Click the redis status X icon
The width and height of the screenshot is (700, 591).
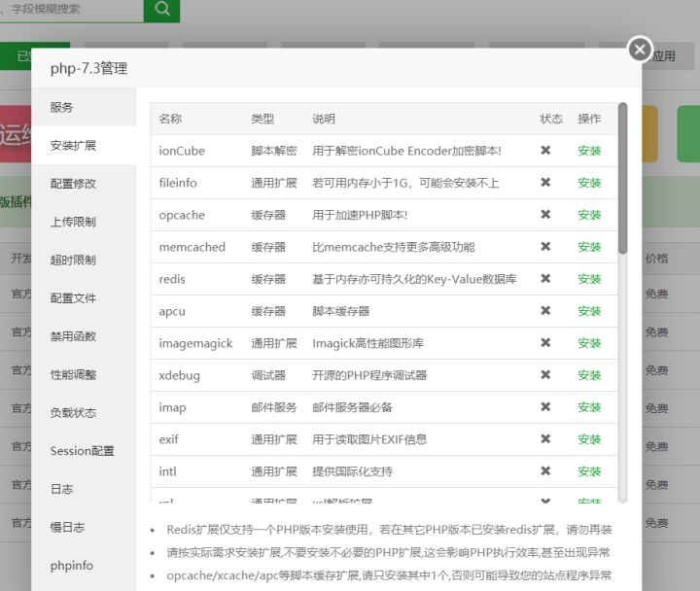pyautogui.click(x=545, y=279)
